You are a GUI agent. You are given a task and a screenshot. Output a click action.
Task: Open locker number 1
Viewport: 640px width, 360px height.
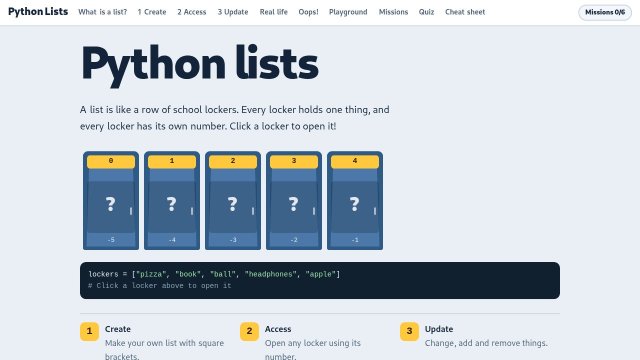point(172,200)
